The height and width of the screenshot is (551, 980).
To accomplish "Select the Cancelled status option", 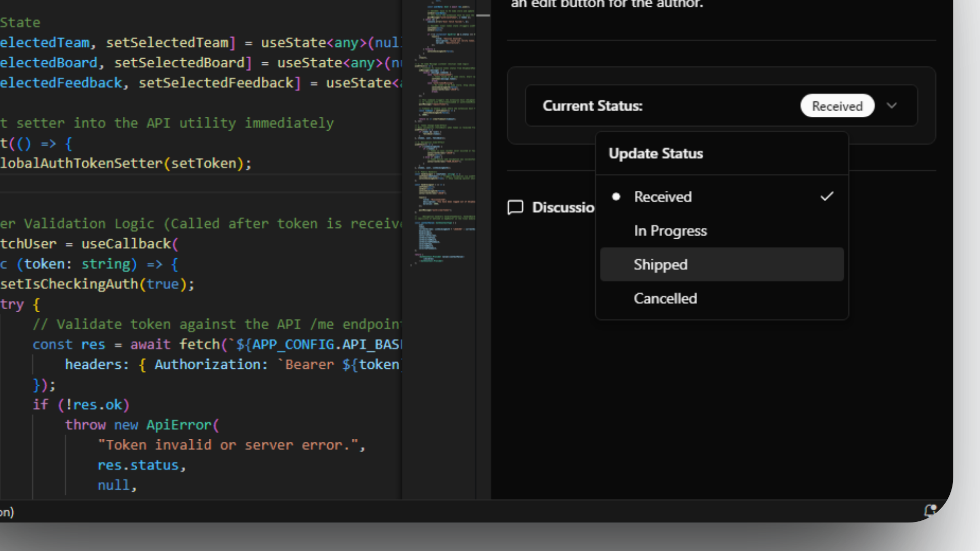I will click(665, 298).
